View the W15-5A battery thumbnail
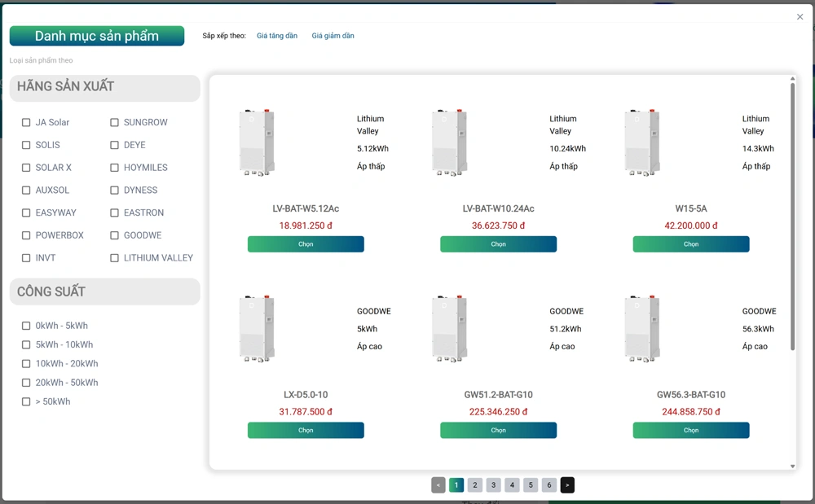 (642, 142)
